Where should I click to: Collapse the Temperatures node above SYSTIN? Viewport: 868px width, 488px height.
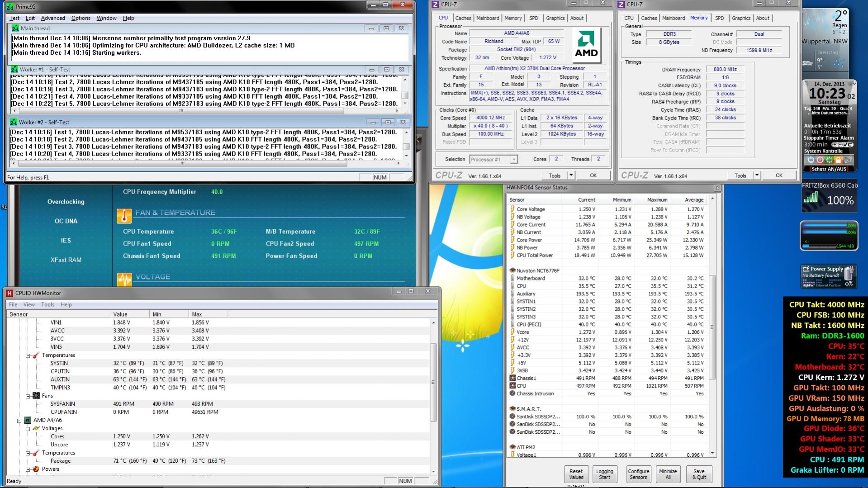click(28, 355)
